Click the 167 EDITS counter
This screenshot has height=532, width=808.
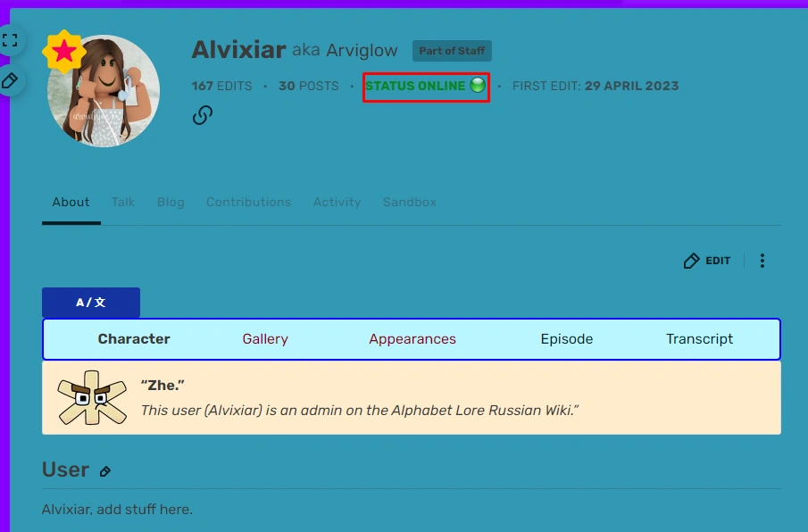222,86
